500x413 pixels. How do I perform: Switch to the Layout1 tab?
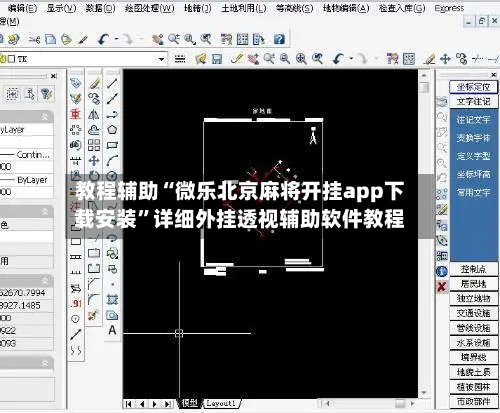coord(221,403)
